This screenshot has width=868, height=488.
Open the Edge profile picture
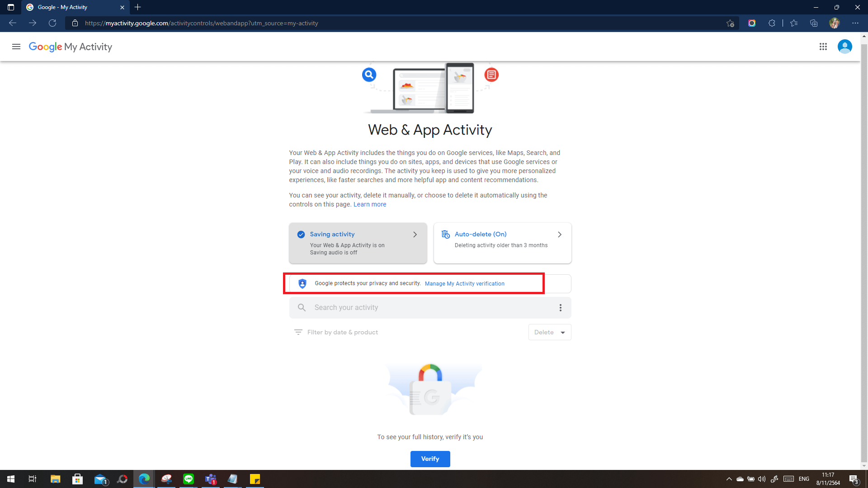835,23
